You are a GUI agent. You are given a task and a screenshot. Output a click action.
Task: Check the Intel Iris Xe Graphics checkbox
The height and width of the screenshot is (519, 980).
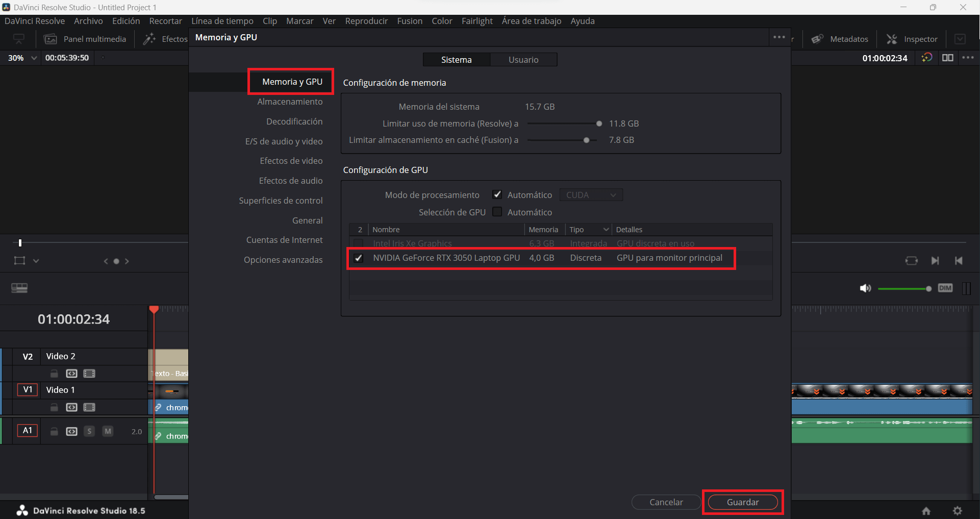pos(359,243)
